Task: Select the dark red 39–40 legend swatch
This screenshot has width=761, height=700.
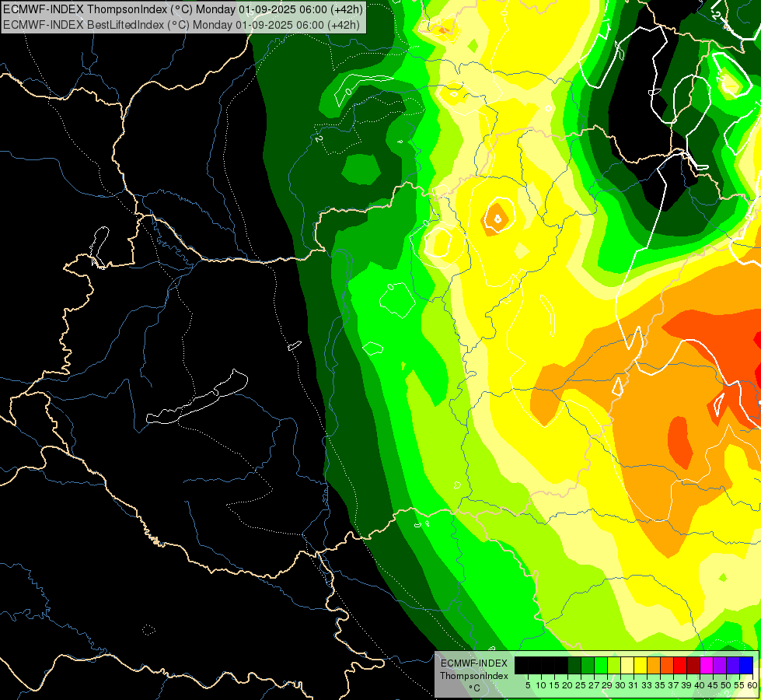Action: point(693,665)
